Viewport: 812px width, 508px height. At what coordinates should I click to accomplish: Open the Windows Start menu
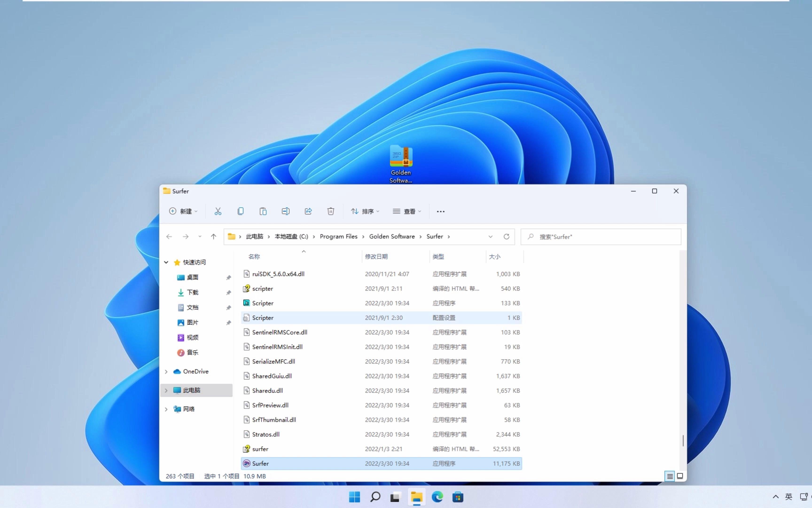pos(354,497)
